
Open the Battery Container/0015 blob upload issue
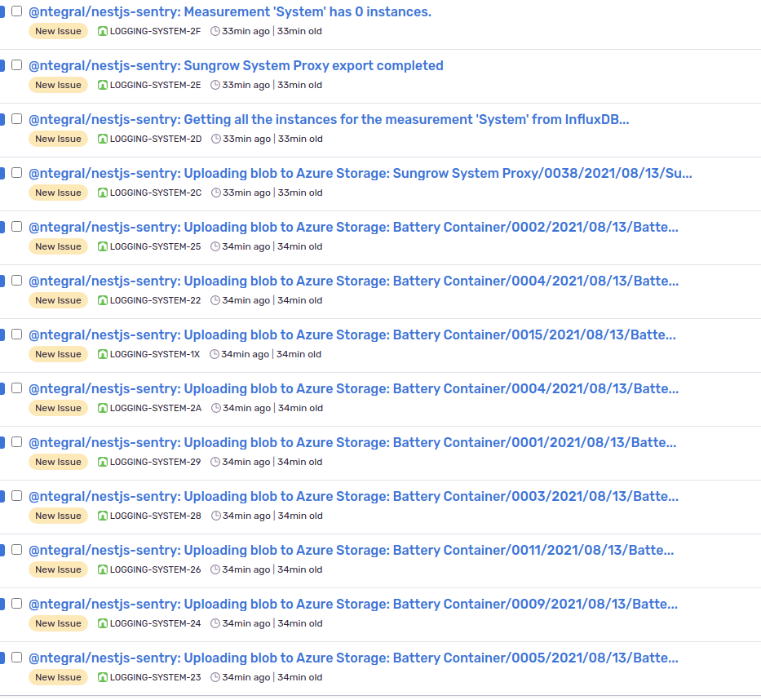pyautogui.click(x=352, y=335)
